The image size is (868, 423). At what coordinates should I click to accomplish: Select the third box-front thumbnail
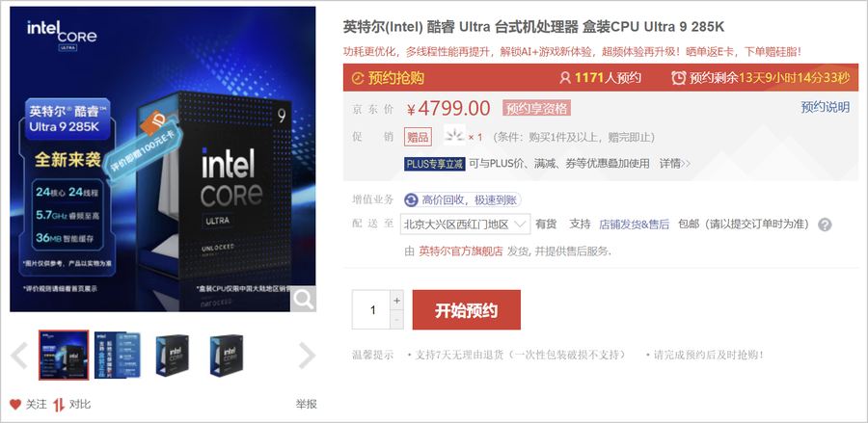[175, 356]
